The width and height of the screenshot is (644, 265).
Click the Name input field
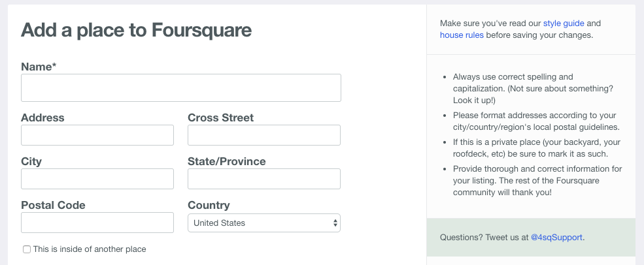[x=180, y=87]
